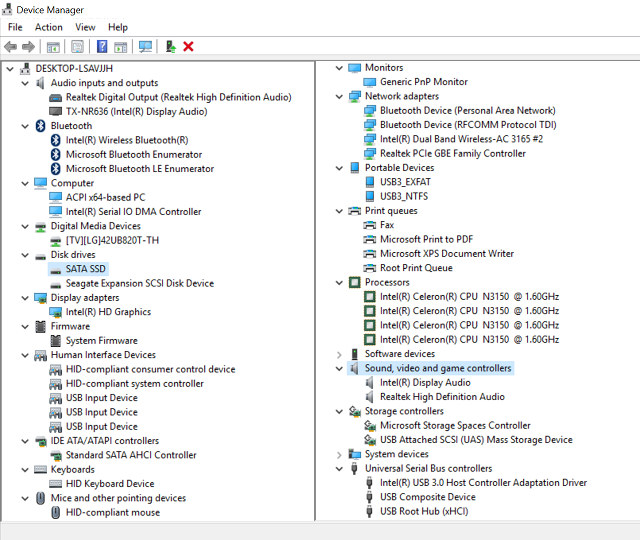Select Standard SATA AHCI Controller
This screenshot has width=640, height=540.
click(131, 455)
